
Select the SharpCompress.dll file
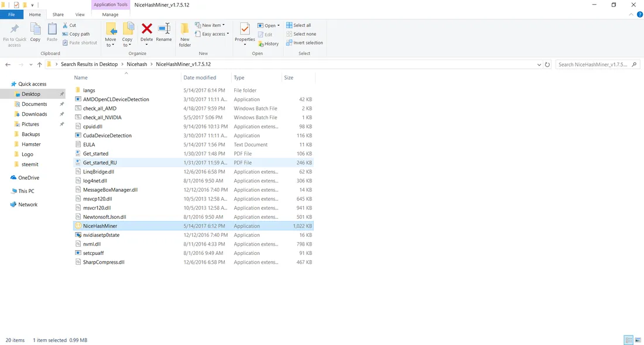click(x=193, y=262)
